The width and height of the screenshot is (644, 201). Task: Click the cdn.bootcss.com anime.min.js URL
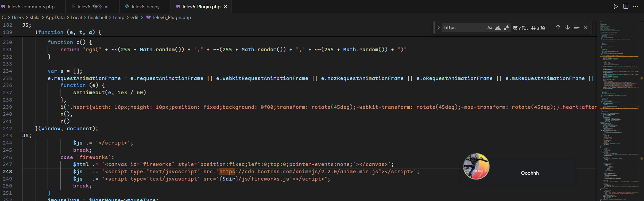click(x=299, y=172)
